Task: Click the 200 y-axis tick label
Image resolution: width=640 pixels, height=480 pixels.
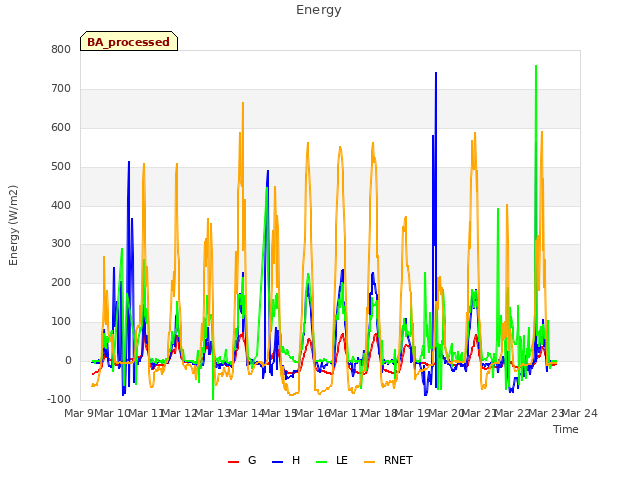Action: pyautogui.click(x=61, y=282)
